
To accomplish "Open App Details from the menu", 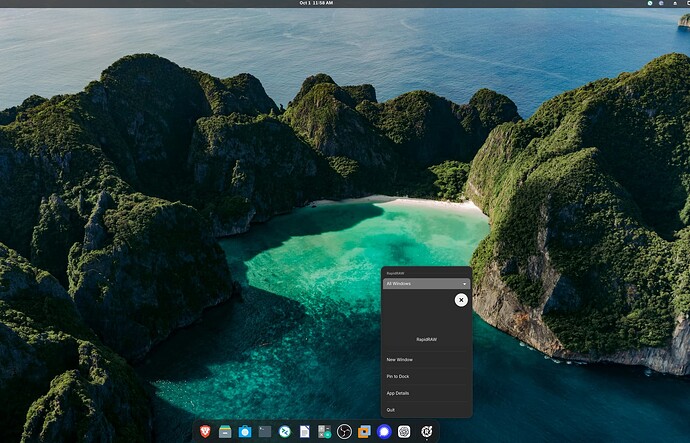I will coord(426,393).
